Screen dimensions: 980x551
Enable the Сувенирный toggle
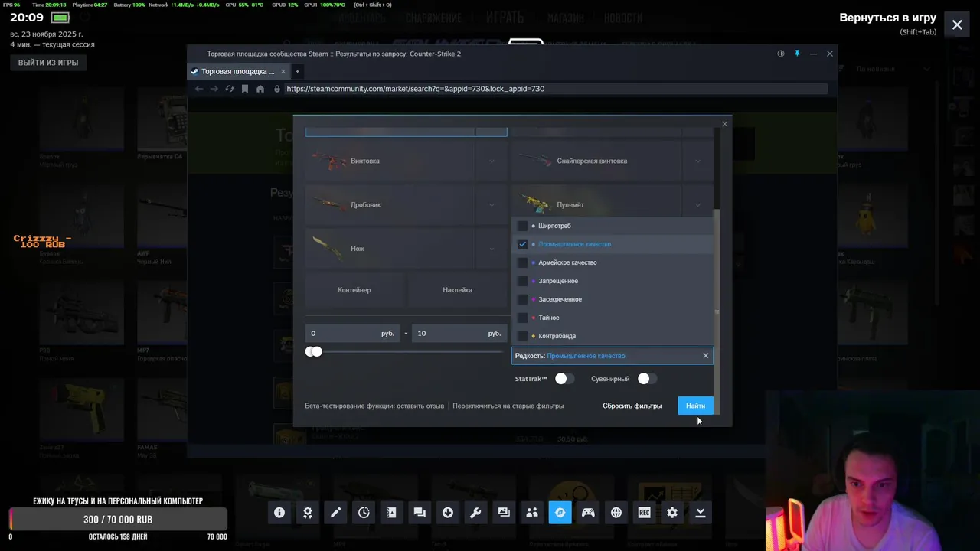(647, 379)
